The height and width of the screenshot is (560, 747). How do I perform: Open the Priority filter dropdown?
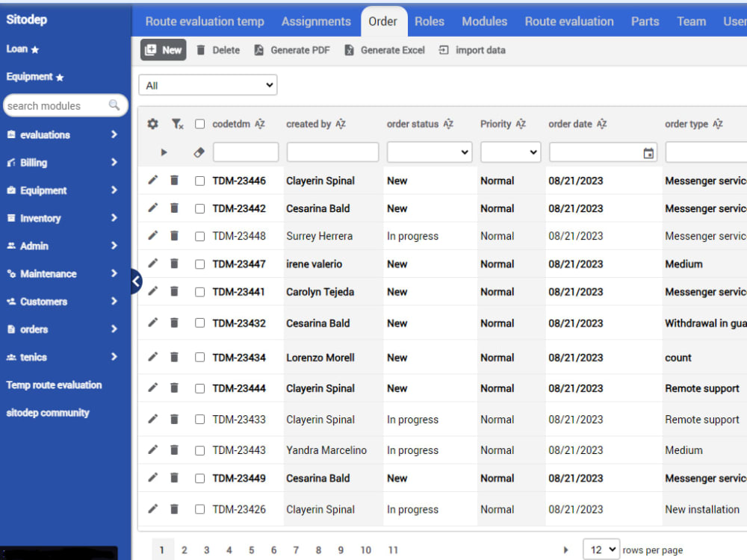pos(510,152)
